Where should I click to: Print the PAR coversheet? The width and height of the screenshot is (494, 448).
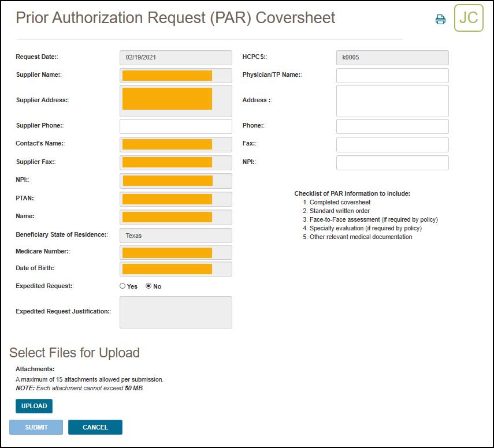(x=441, y=19)
